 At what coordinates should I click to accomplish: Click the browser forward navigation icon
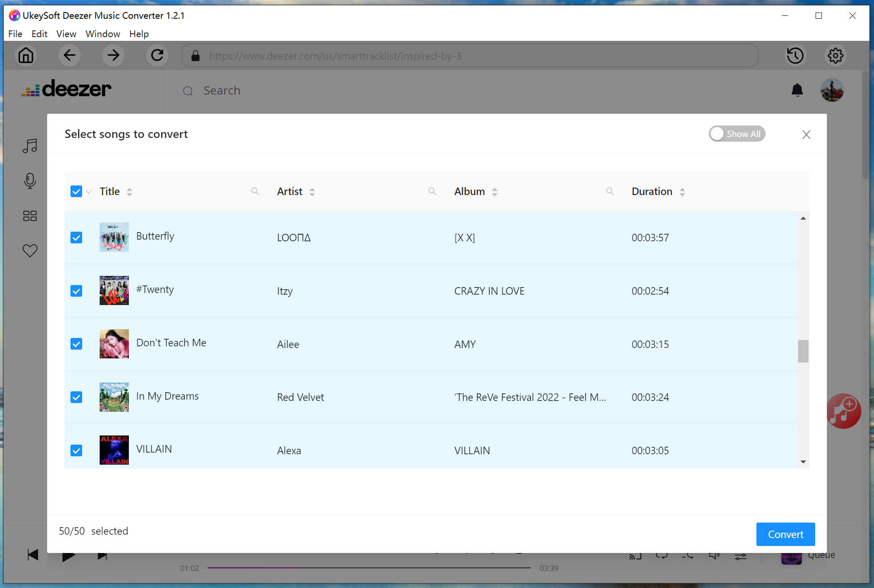tap(113, 55)
